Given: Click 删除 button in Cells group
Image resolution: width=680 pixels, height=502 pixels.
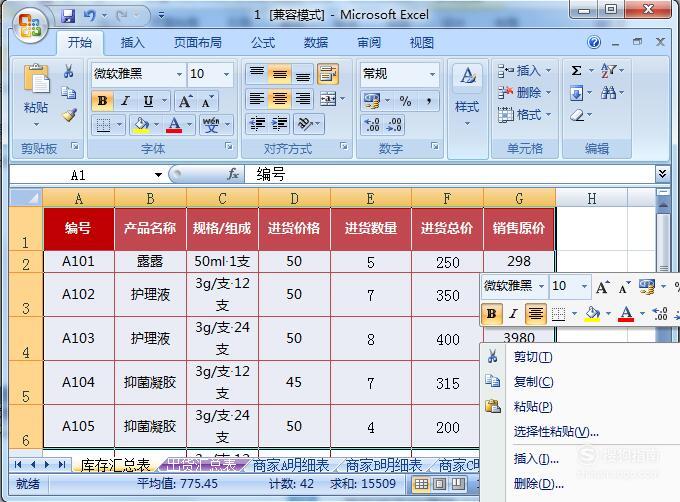Looking at the screenshot, I should coord(524,92).
